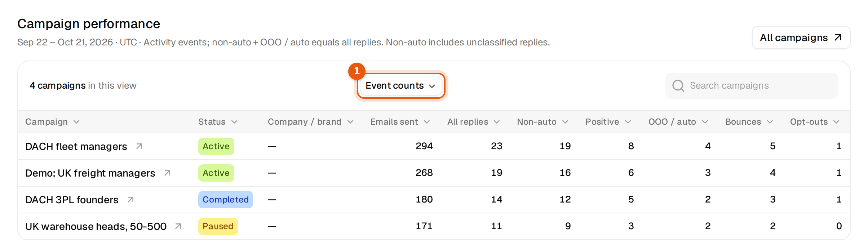Open DACH 3PL founders arrow icon

[x=130, y=200]
